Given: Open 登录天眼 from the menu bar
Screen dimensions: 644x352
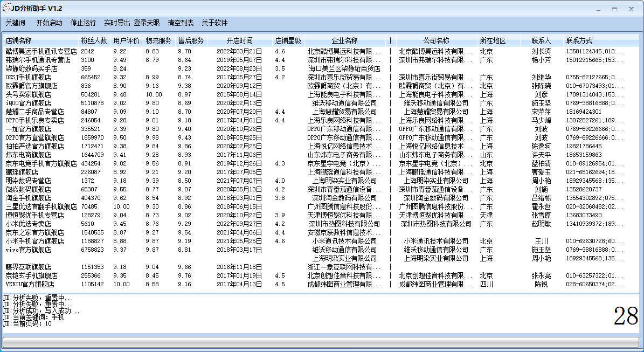Looking at the screenshot, I should coord(147,23).
